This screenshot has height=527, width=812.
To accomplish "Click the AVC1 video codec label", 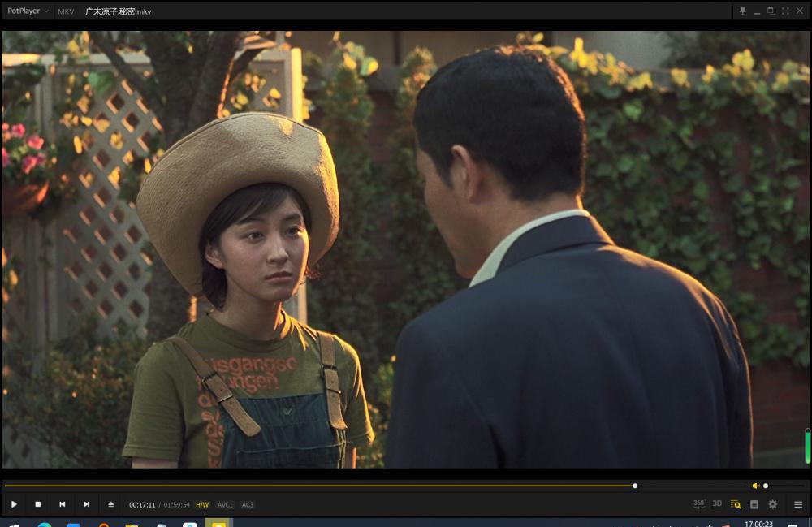I will (x=225, y=505).
